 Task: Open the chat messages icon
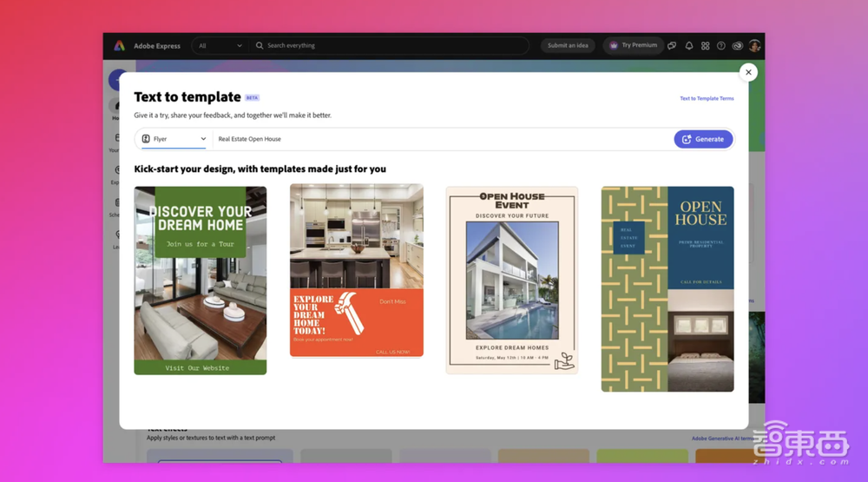pyautogui.click(x=672, y=46)
